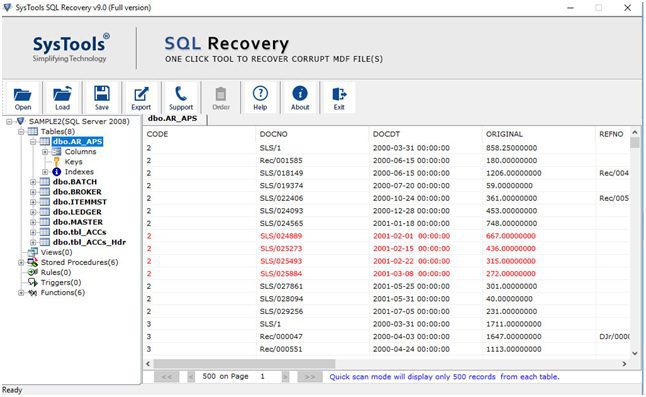The image size is (646, 397).
Task: Select dbo.tbl_ACCs_Hdr table
Action: tap(89, 242)
